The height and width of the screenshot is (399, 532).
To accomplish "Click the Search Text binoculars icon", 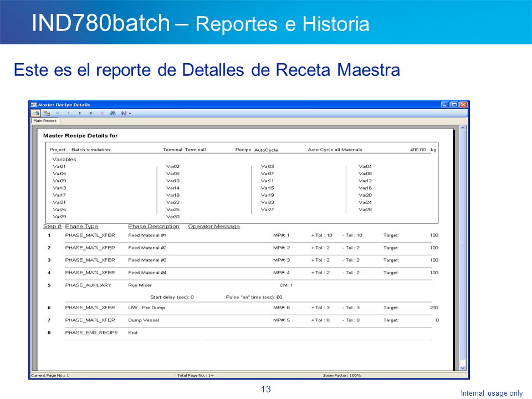I will pyautogui.click(x=112, y=113).
